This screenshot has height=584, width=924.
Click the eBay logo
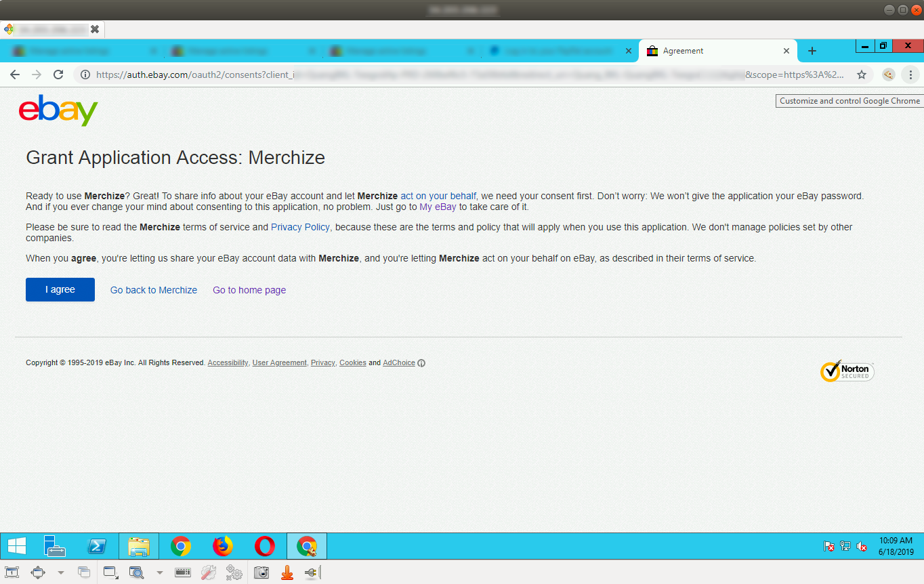[x=58, y=110]
